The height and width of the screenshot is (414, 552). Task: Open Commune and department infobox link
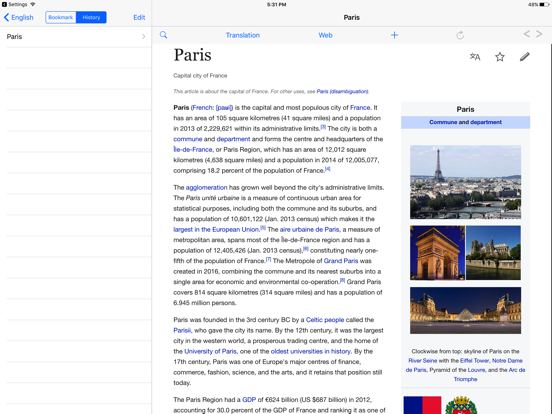[x=465, y=122]
